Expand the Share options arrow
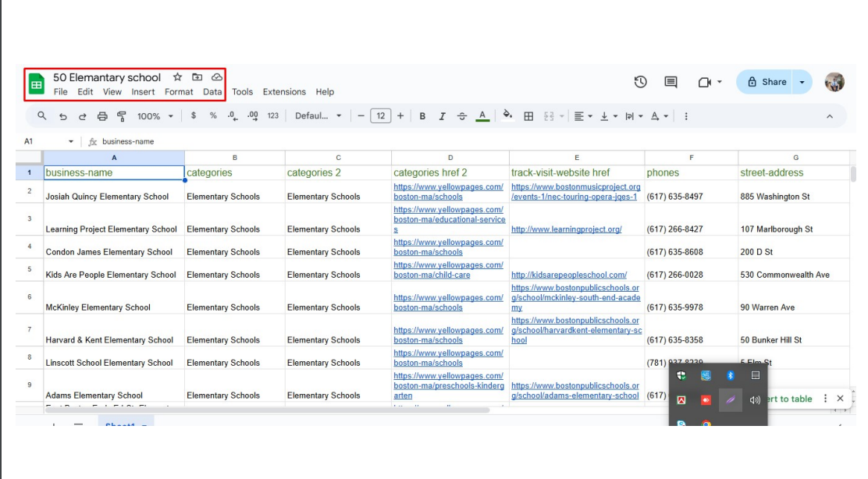Viewport: 868px width, 479px height. (x=802, y=82)
